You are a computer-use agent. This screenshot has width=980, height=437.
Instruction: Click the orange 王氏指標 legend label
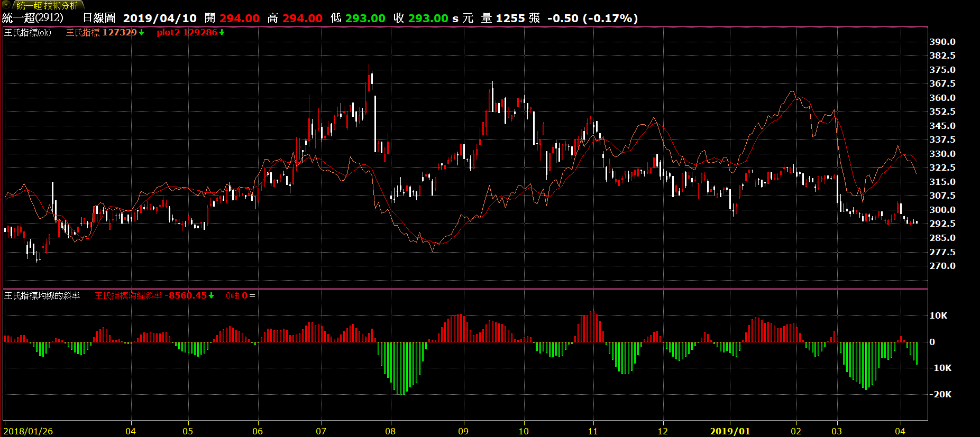pos(83,33)
